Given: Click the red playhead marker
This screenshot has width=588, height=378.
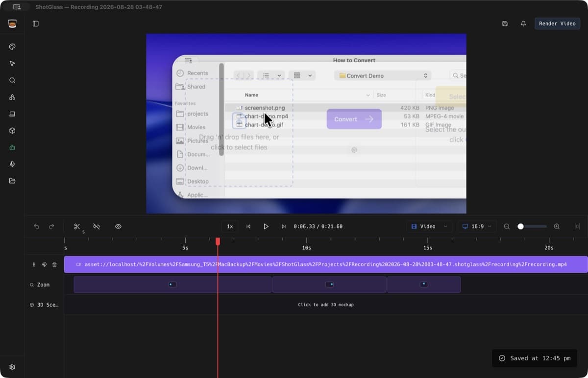Looking at the screenshot, I should coord(218,241).
